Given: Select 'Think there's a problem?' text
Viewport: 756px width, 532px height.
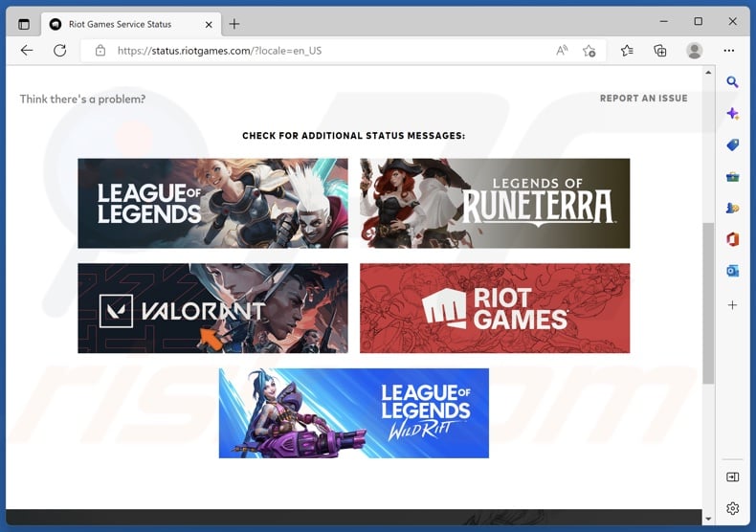Looking at the screenshot, I should pos(82,100).
